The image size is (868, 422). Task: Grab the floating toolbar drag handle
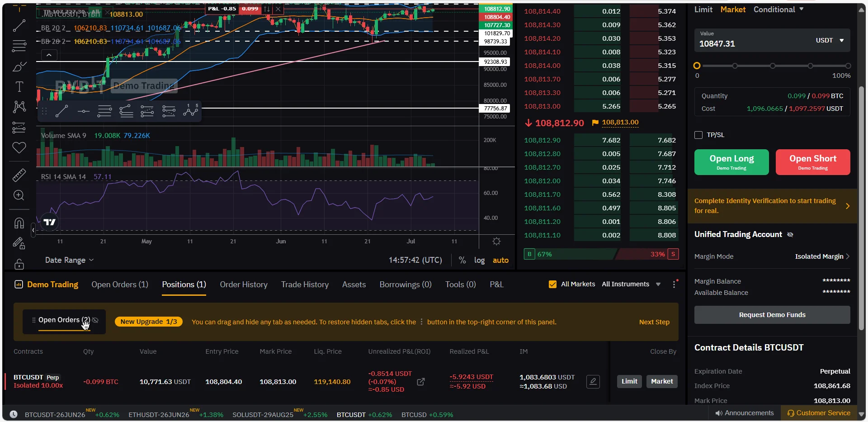(44, 111)
